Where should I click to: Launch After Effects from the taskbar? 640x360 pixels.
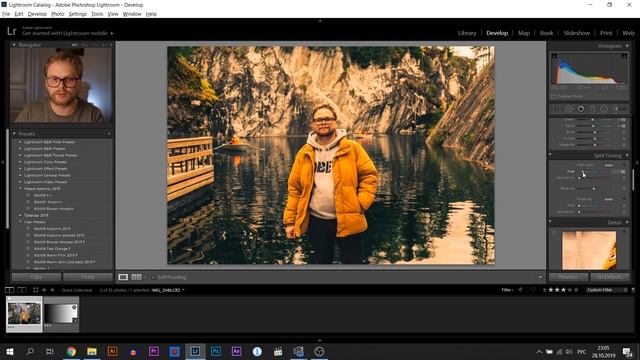(236, 351)
